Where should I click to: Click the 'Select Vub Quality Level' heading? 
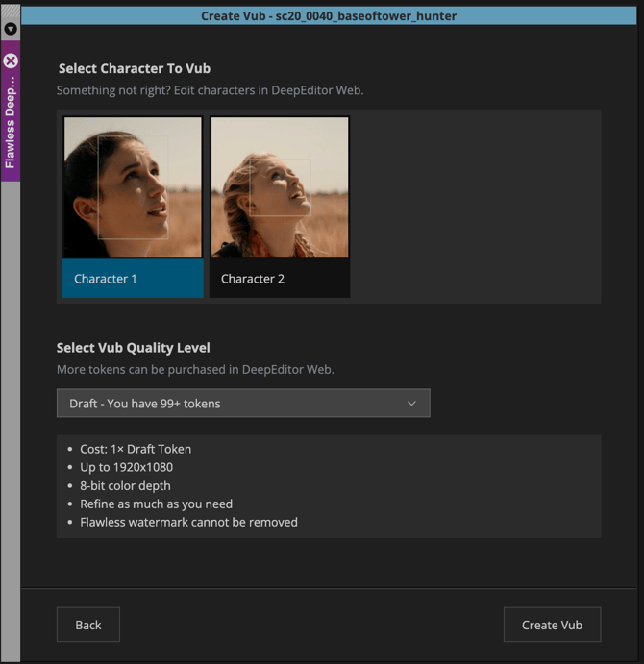[x=133, y=348]
